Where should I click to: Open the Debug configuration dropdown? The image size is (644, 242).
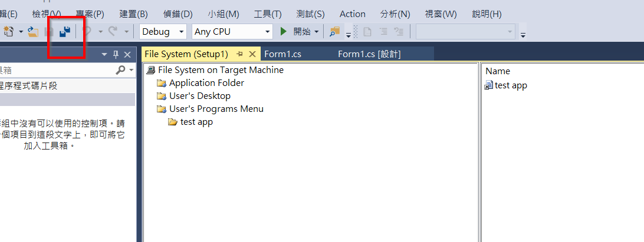point(163,32)
